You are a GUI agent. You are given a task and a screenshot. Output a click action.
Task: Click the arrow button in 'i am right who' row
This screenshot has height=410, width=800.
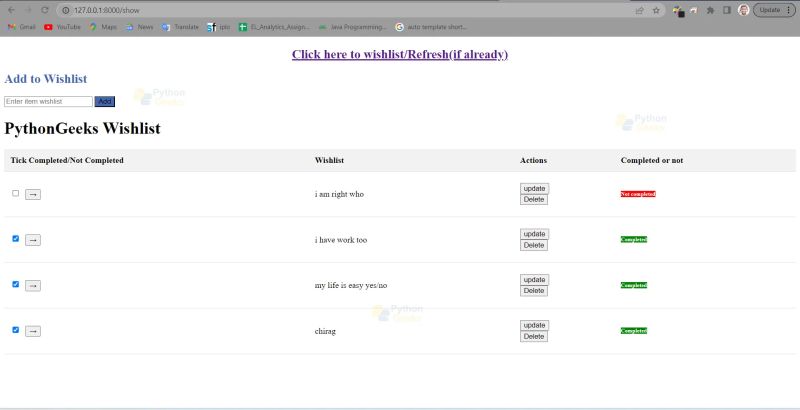coord(33,194)
